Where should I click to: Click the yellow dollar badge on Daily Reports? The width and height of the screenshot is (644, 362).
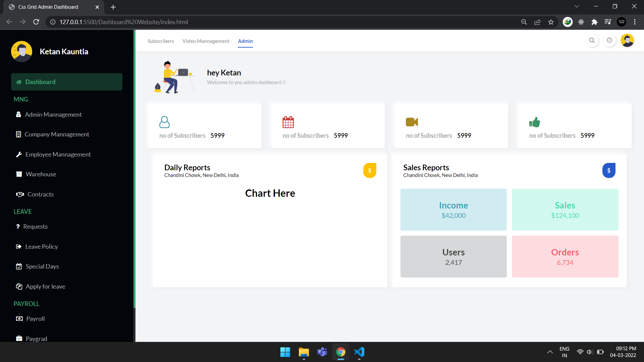(x=370, y=170)
